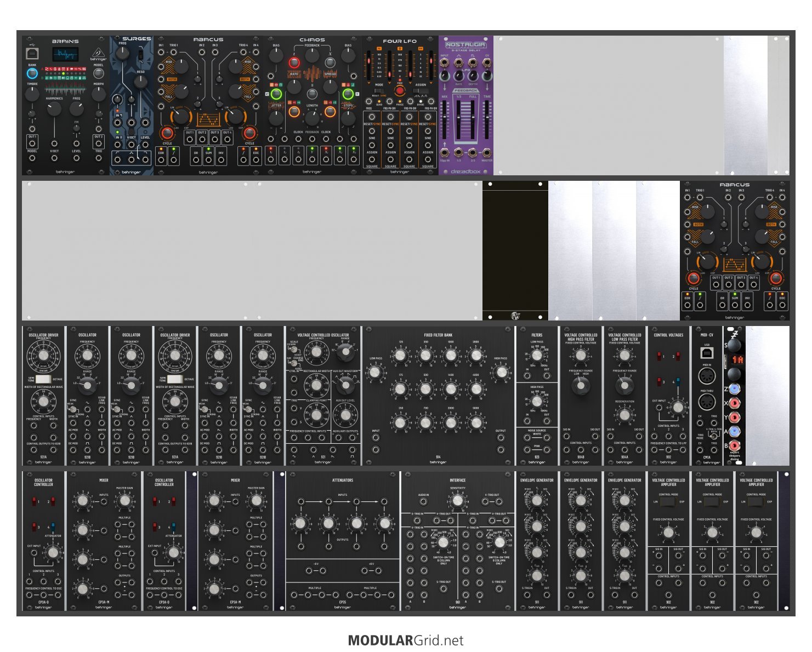Click the LFO RATE knob on Nostalgia
The image size is (812, 652).
click(458, 76)
